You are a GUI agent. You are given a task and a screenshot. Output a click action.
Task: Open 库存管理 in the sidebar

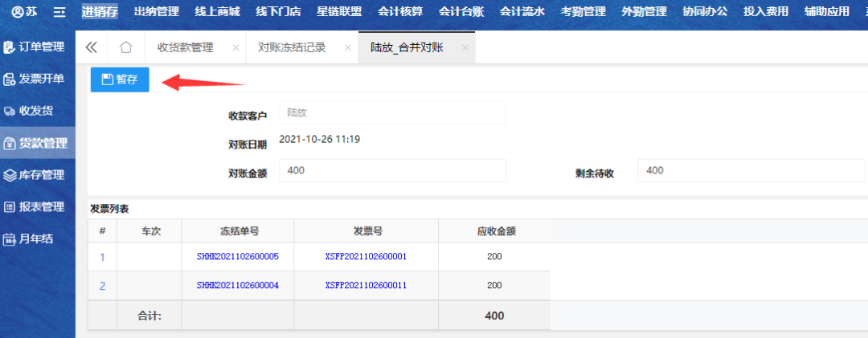coord(38,175)
